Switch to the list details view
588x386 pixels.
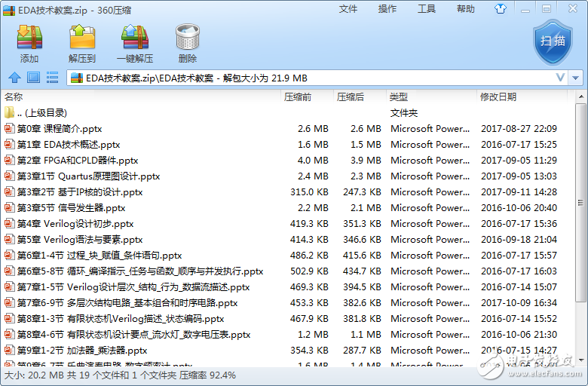point(52,78)
